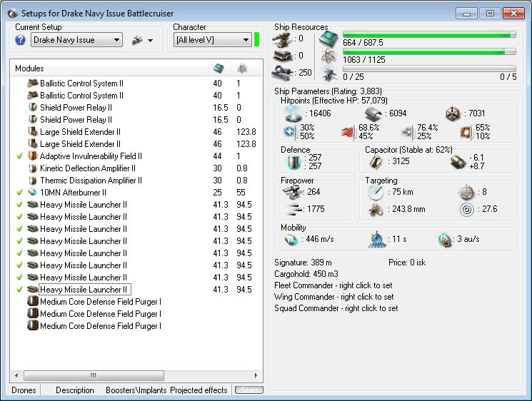The width and height of the screenshot is (532, 401).
Task: Click Wing Commander right click to set text
Action: [334, 297]
